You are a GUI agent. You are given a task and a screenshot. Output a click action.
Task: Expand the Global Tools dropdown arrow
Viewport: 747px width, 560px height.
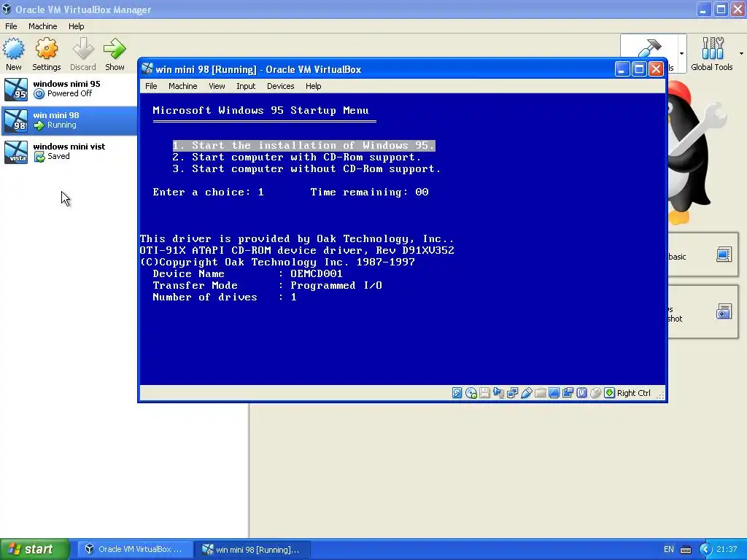click(x=741, y=53)
